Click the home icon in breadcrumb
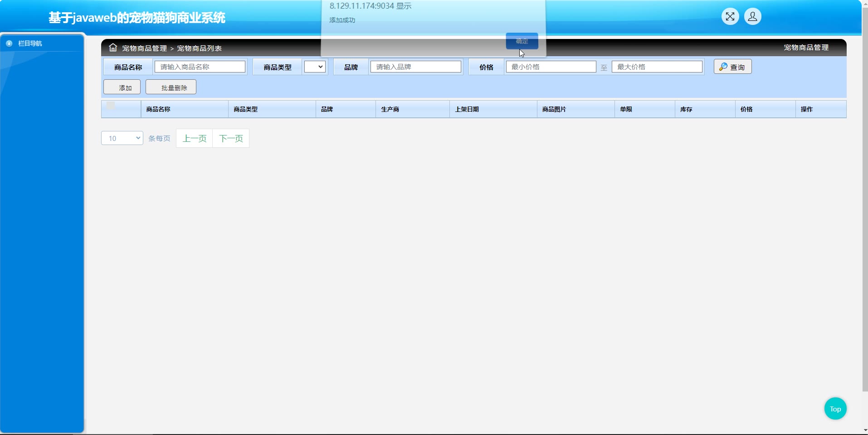The image size is (868, 435). point(113,48)
